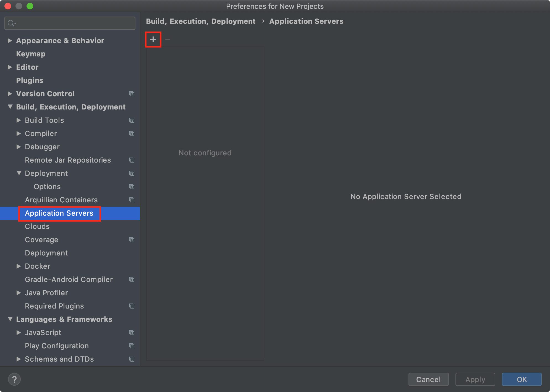Click the copy-settings icon next to Version Control
The image size is (550, 392).
pyautogui.click(x=132, y=94)
